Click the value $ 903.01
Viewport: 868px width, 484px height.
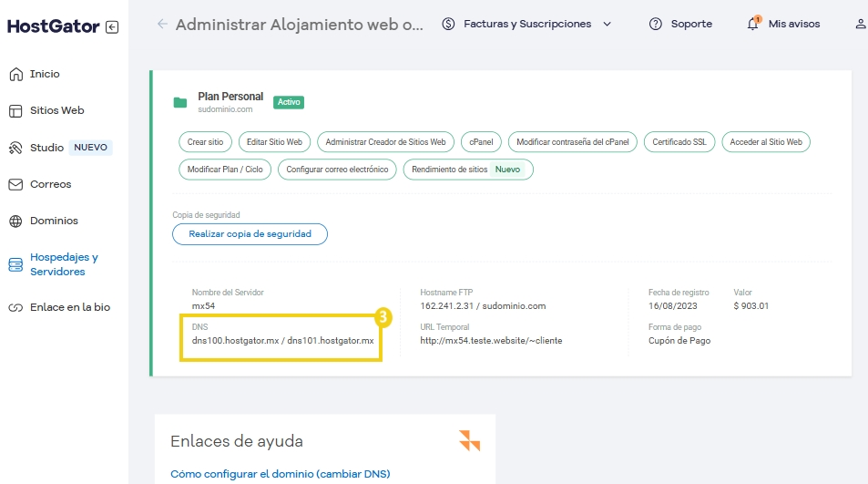point(751,305)
